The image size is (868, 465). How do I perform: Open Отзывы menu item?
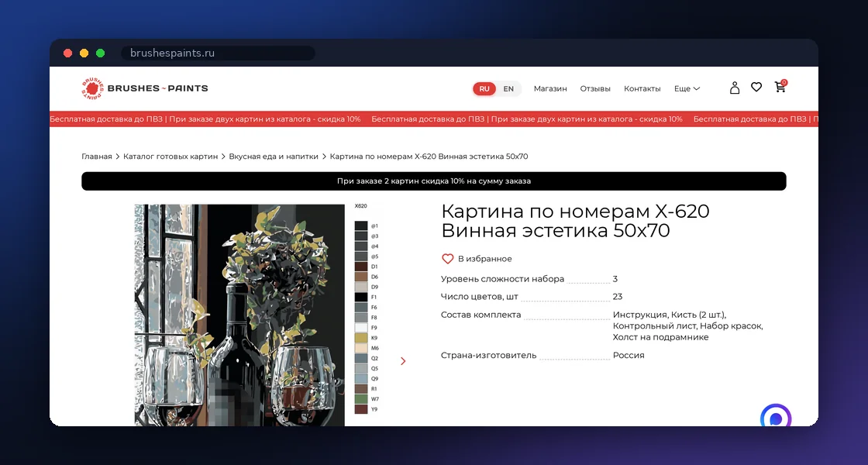pyautogui.click(x=595, y=88)
